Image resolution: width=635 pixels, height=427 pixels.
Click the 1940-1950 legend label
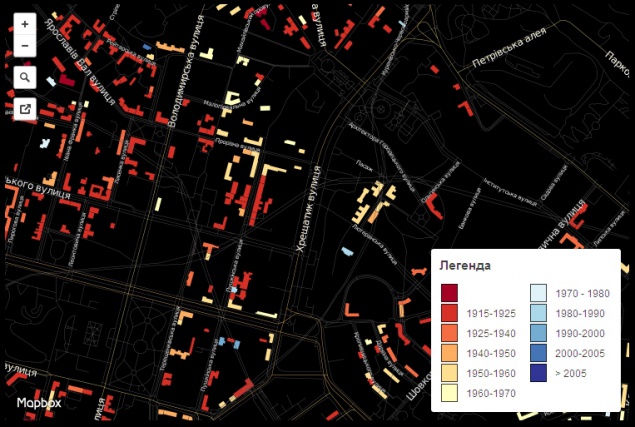(x=491, y=353)
